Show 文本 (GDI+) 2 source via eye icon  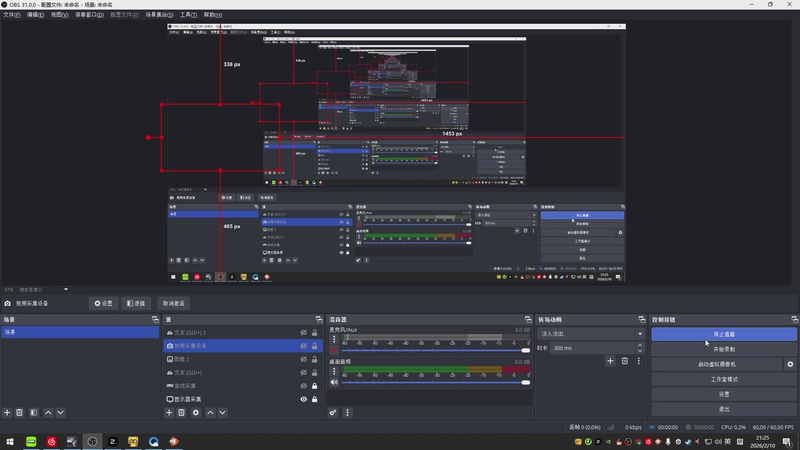tap(304, 333)
